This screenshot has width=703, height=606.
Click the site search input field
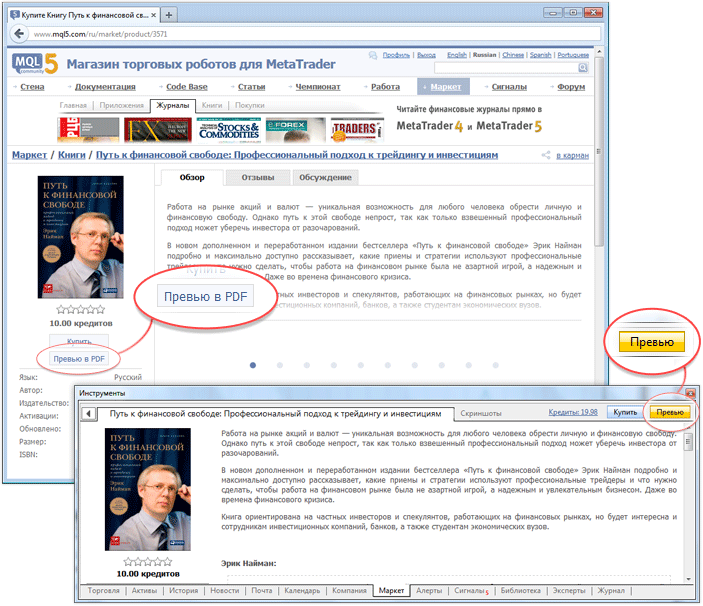coord(506,68)
